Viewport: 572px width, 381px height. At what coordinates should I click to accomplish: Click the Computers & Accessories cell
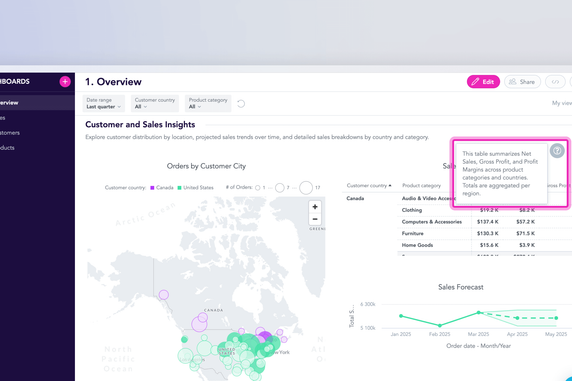tap(432, 222)
